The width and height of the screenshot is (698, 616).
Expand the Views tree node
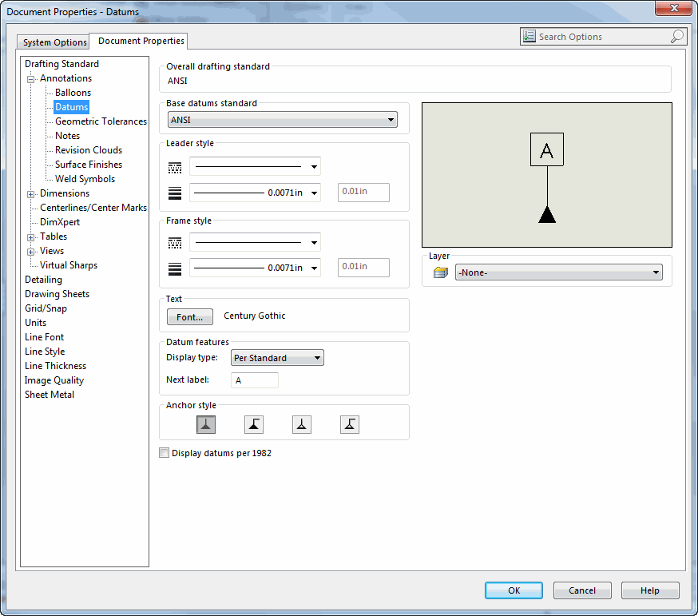click(x=30, y=252)
